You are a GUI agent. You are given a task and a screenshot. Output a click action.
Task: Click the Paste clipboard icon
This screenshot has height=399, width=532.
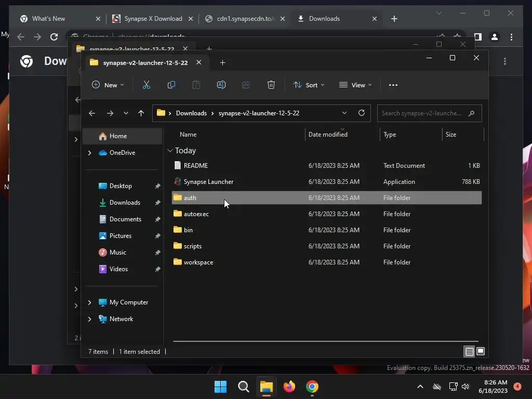tap(196, 85)
